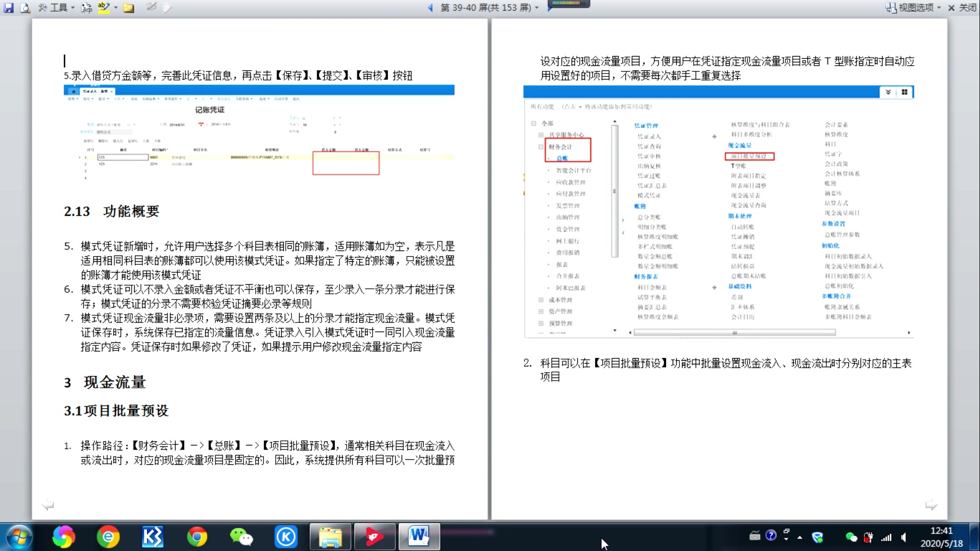Launch the colorful swirl app on the taskbar

63,537
